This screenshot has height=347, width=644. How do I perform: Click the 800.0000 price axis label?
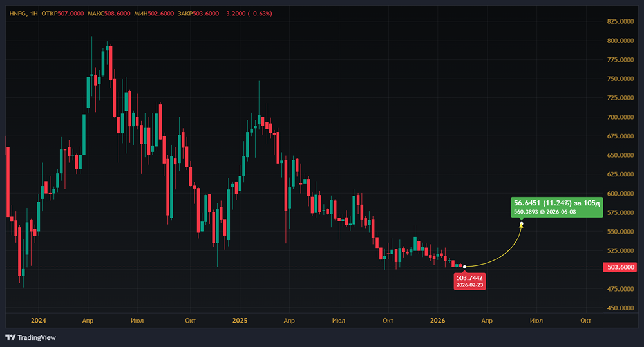620,41
